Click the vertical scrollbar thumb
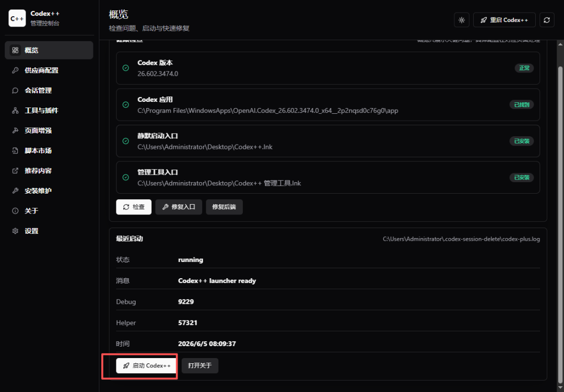The height and width of the screenshot is (392, 564). click(x=560, y=225)
